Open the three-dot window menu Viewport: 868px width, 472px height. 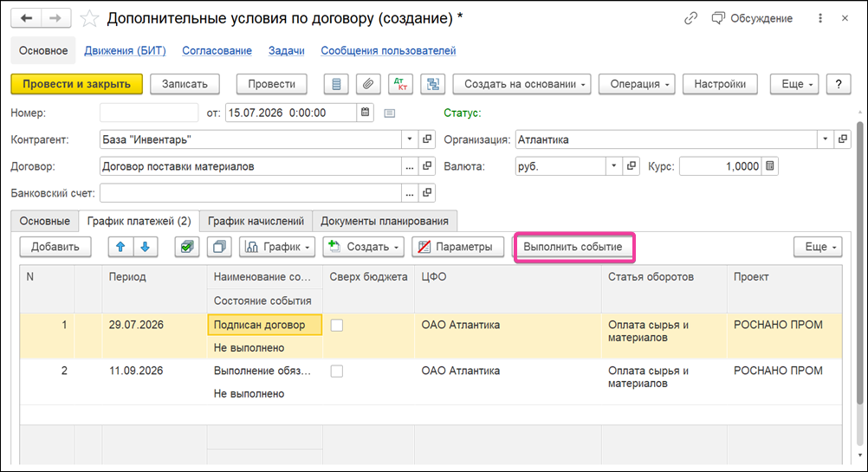(x=820, y=18)
